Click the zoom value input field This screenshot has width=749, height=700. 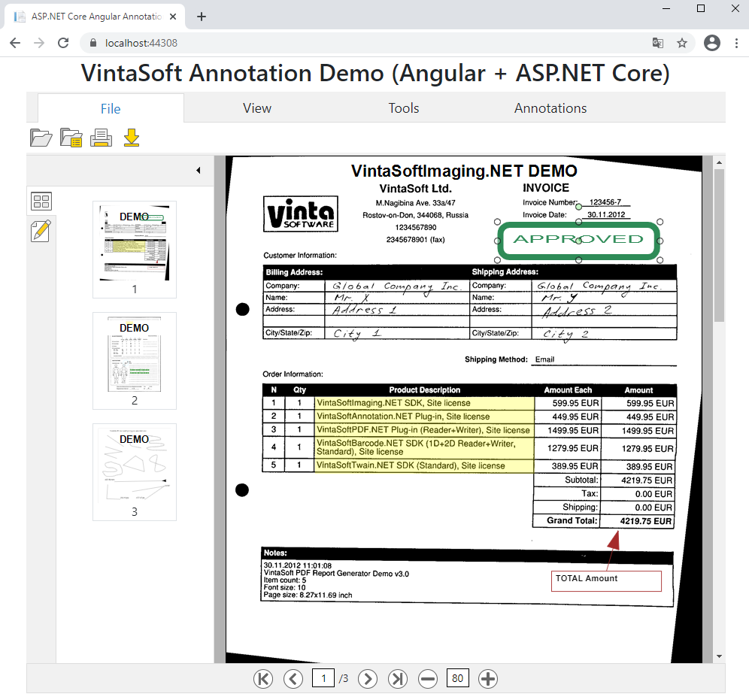tap(457, 679)
